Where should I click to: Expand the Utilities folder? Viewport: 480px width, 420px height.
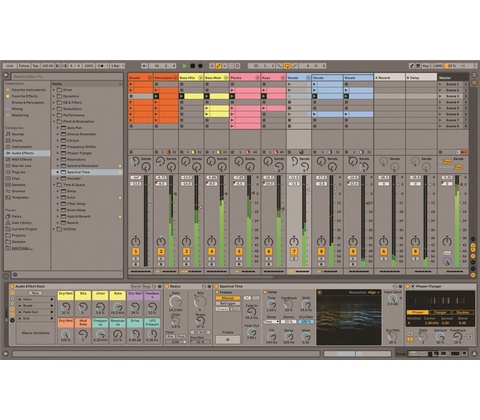tap(54, 229)
